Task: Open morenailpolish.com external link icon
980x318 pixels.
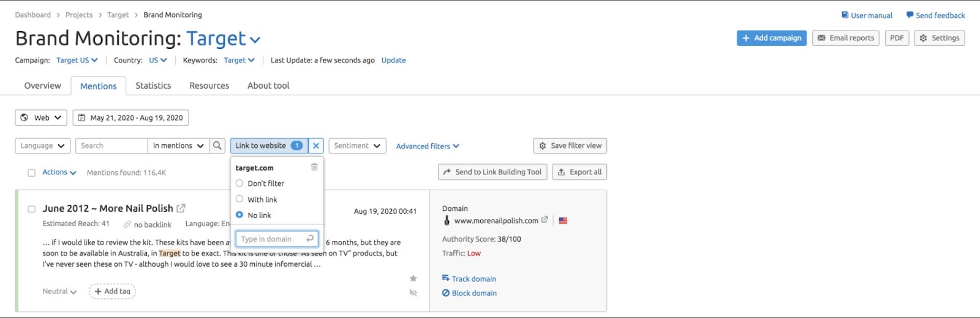Action: (x=545, y=220)
